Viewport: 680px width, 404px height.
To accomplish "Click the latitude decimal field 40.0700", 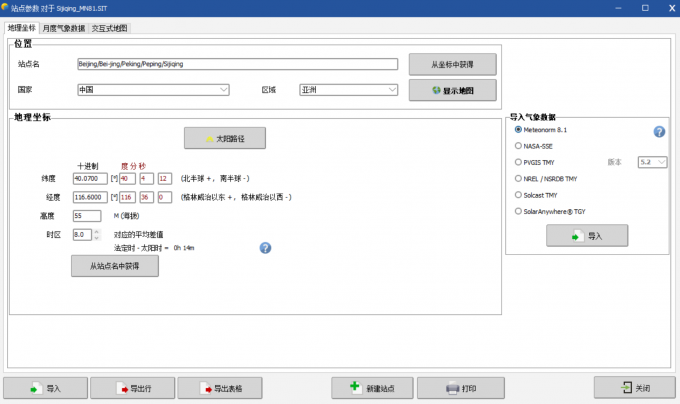I will (90, 179).
